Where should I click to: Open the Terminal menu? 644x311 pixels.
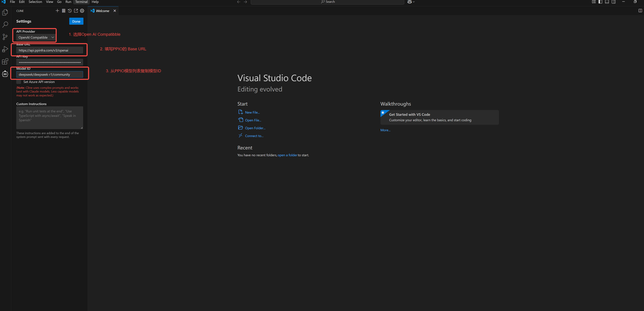click(x=82, y=2)
